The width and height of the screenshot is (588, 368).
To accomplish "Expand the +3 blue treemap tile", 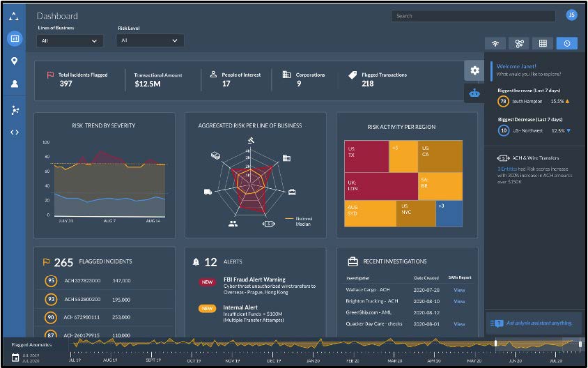I will coord(449,213).
